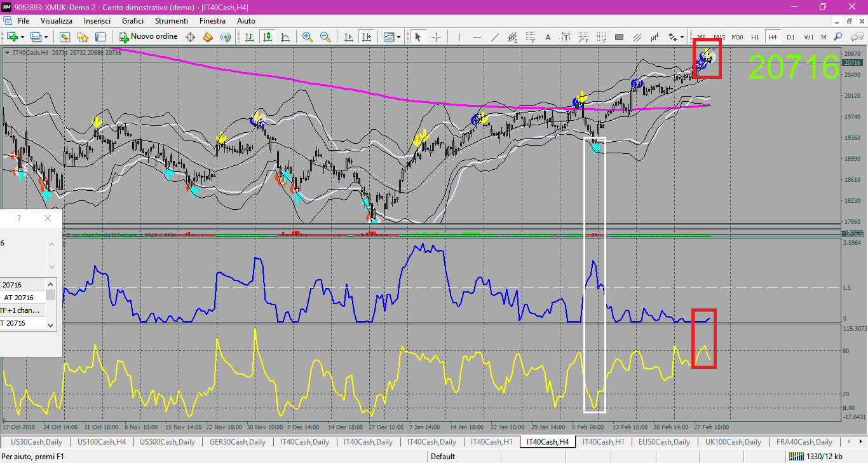Viewport: 868px width, 463px height.
Task: Open the Profiles toolbar button
Action: pyautogui.click(x=36, y=37)
